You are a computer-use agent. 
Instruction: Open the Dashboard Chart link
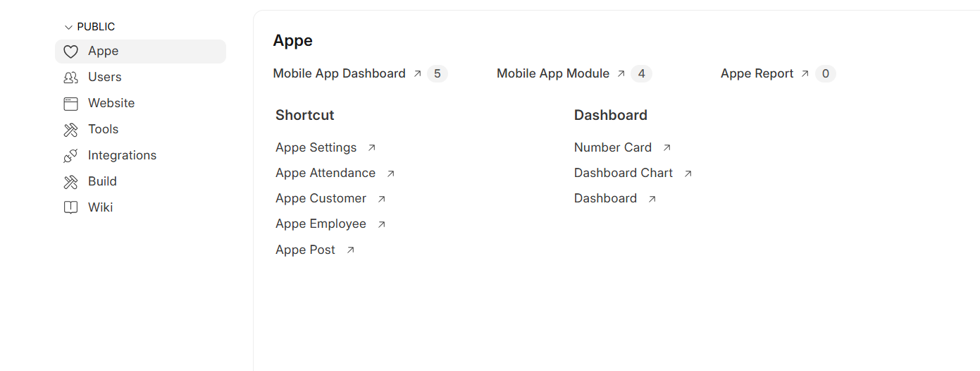[x=623, y=173]
